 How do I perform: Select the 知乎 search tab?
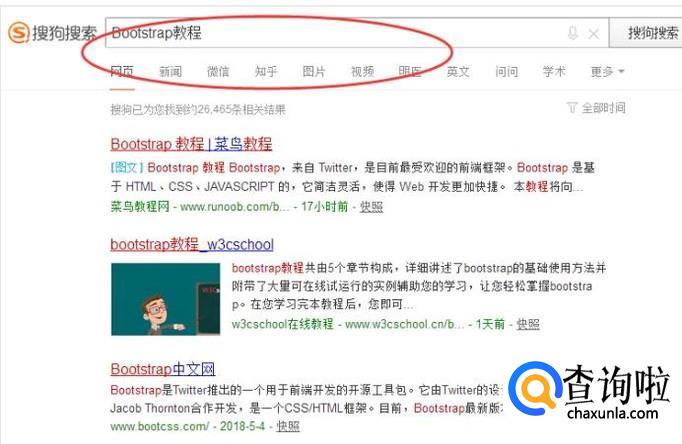pyautogui.click(x=266, y=71)
